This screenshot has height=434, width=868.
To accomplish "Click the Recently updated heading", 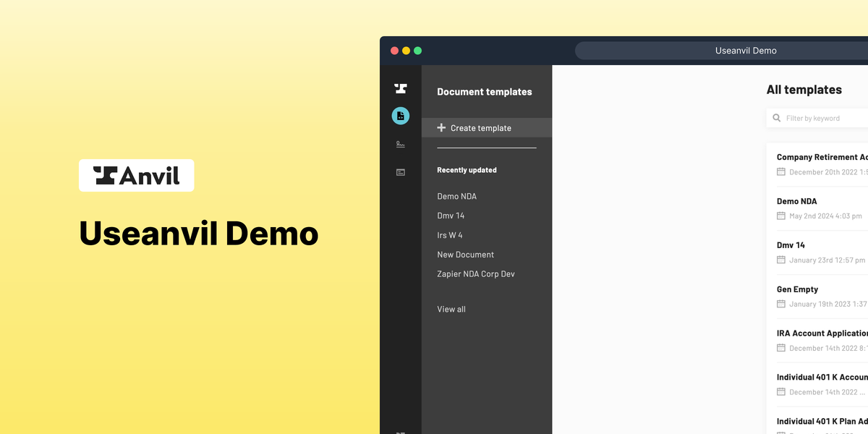I will point(467,170).
